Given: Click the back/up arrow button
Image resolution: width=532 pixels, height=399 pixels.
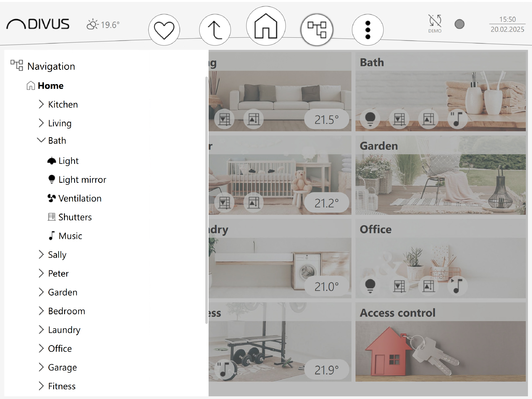Looking at the screenshot, I should (x=215, y=30).
